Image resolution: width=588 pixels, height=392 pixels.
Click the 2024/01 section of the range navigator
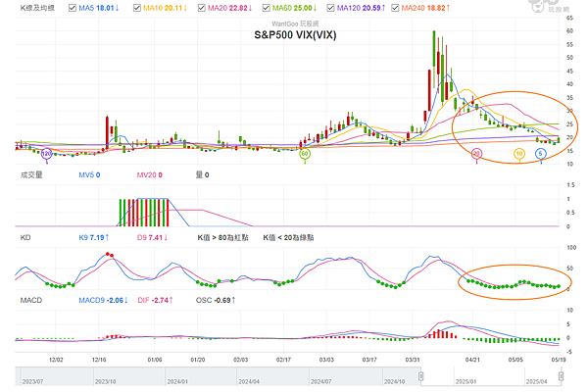(201, 376)
